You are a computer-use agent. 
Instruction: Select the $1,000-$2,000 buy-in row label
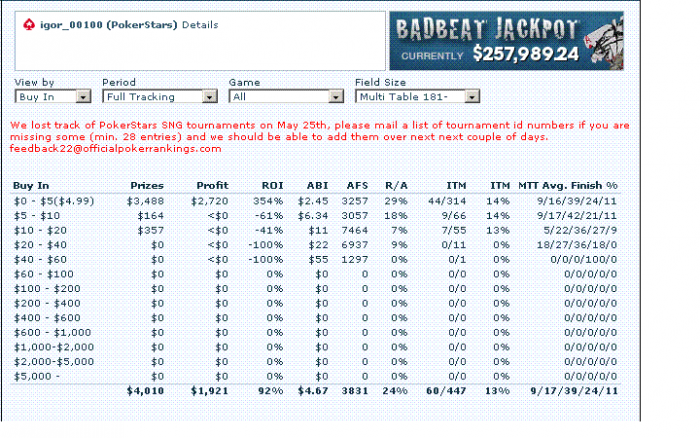pos(54,347)
